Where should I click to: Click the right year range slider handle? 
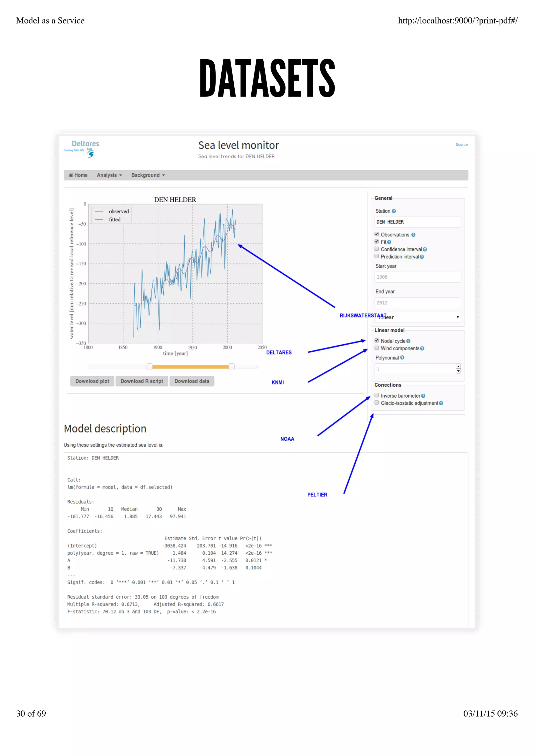231,367
